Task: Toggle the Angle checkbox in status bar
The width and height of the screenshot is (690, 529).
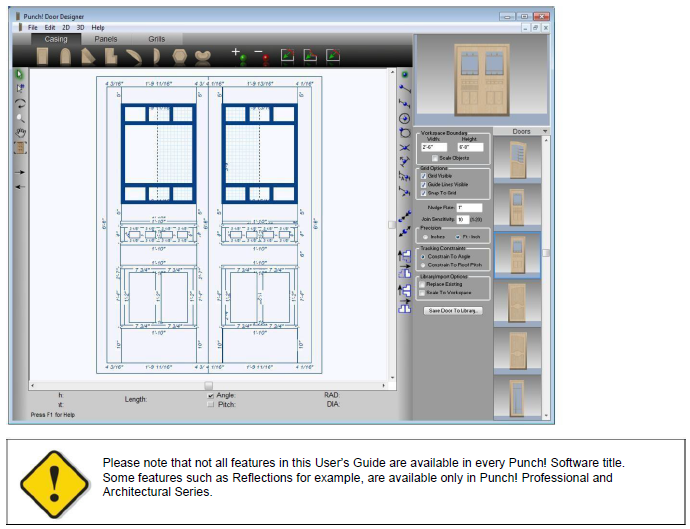Action: tap(211, 396)
